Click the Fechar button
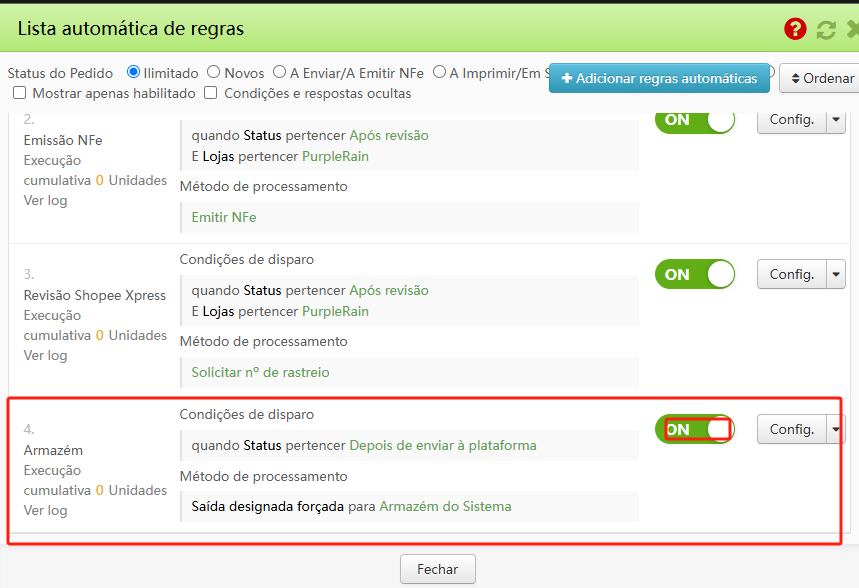The height and width of the screenshot is (588, 859). pos(437,567)
